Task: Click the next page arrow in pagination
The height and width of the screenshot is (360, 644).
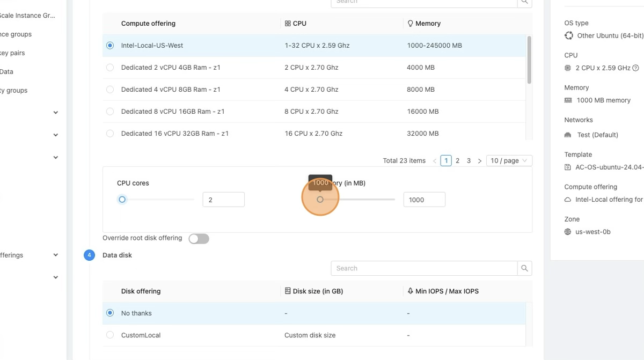Action: click(480, 160)
